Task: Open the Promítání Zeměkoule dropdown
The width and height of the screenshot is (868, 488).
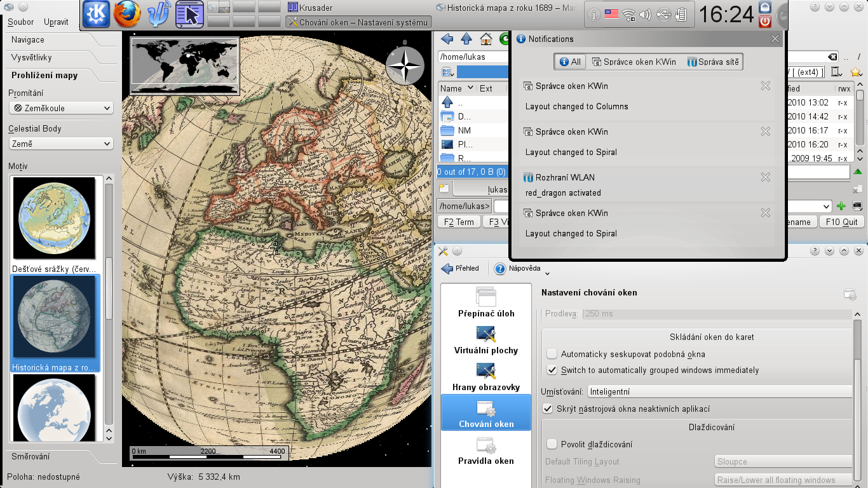Action: [x=61, y=108]
